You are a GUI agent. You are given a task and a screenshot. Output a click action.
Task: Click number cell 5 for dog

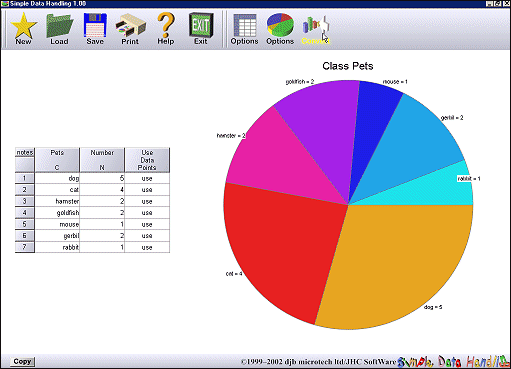[x=102, y=178]
